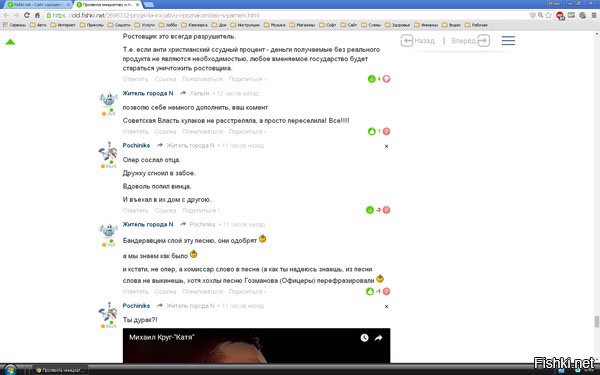Click the browser forward arrow
Screen dimensions: 600x375
click(x=16, y=15)
